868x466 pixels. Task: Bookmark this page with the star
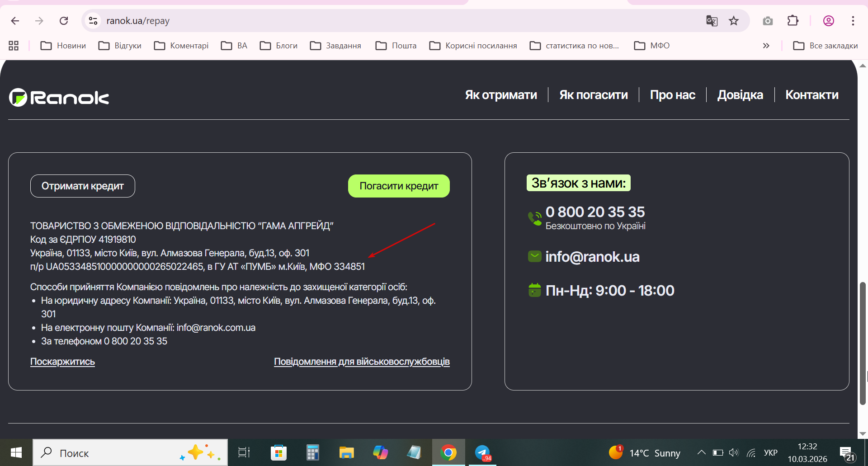[734, 21]
